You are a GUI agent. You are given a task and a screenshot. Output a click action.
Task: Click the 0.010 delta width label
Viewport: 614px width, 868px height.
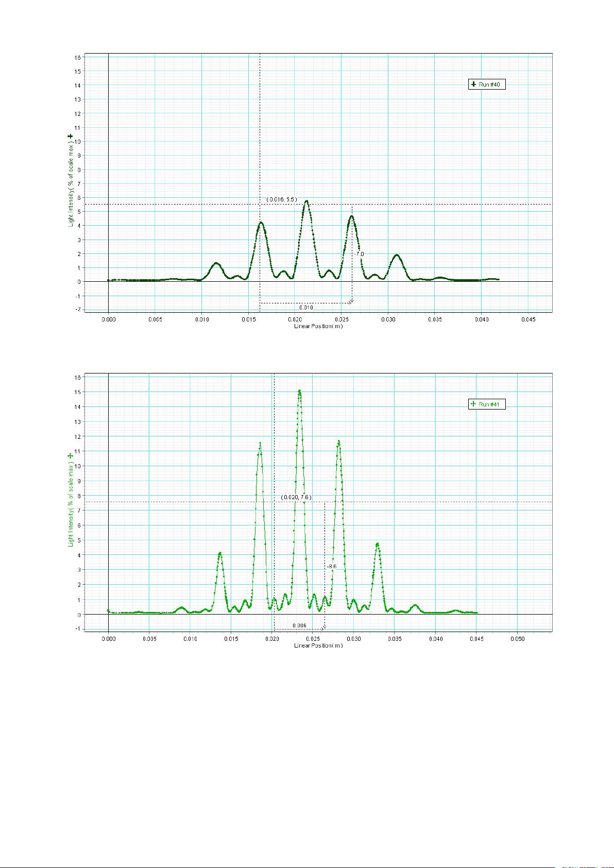[306, 308]
